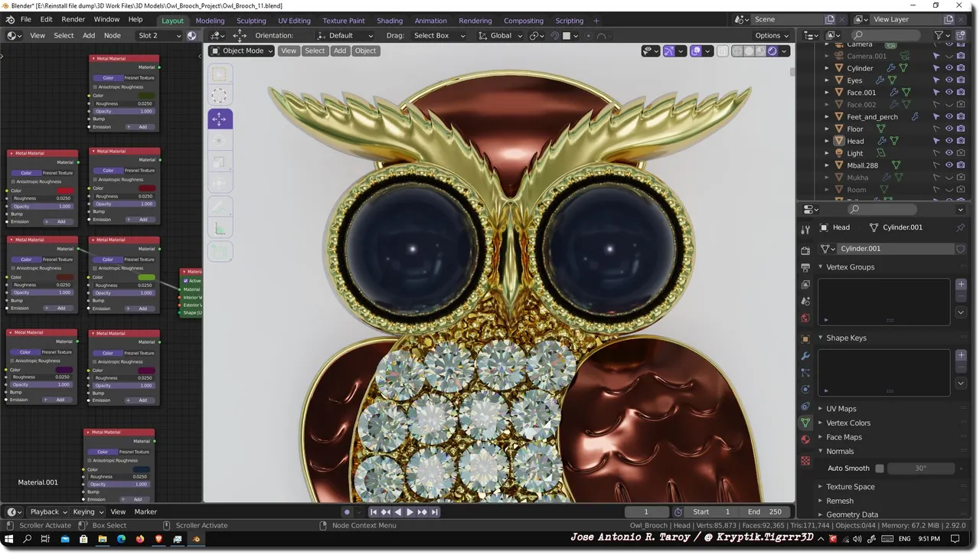Open the Tool properties tab
980x555 pixels.
click(805, 229)
